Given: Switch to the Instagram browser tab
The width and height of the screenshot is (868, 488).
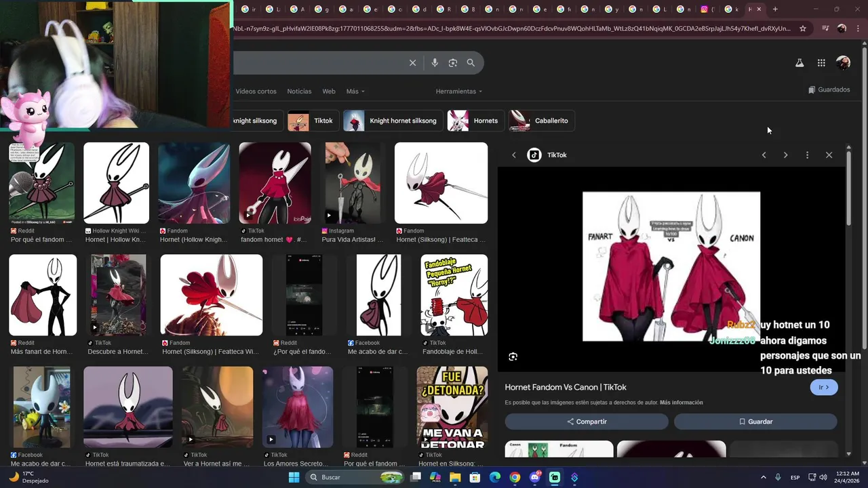Looking at the screenshot, I should (x=705, y=9).
